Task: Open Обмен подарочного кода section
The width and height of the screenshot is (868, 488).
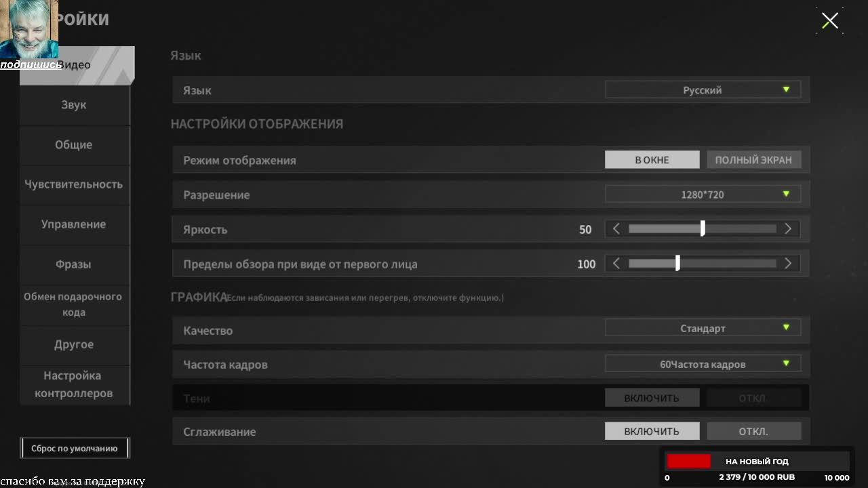Action: [x=74, y=304]
